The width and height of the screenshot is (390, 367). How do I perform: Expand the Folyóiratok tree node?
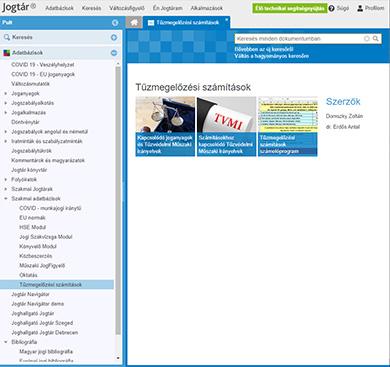click(5, 180)
